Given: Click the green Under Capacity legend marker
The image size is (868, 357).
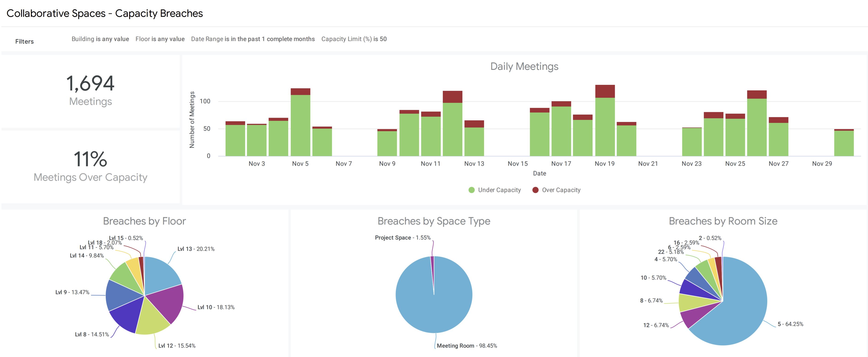Looking at the screenshot, I should click(x=471, y=190).
